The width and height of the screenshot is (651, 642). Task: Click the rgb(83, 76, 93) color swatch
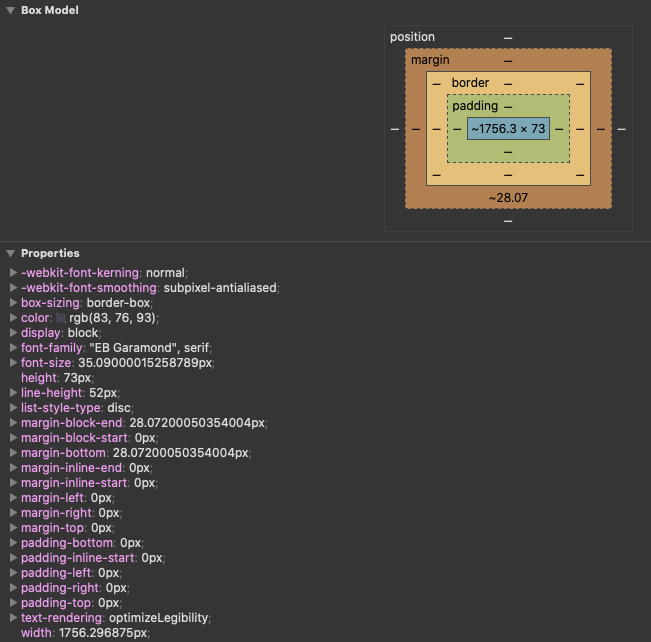[x=61, y=318]
